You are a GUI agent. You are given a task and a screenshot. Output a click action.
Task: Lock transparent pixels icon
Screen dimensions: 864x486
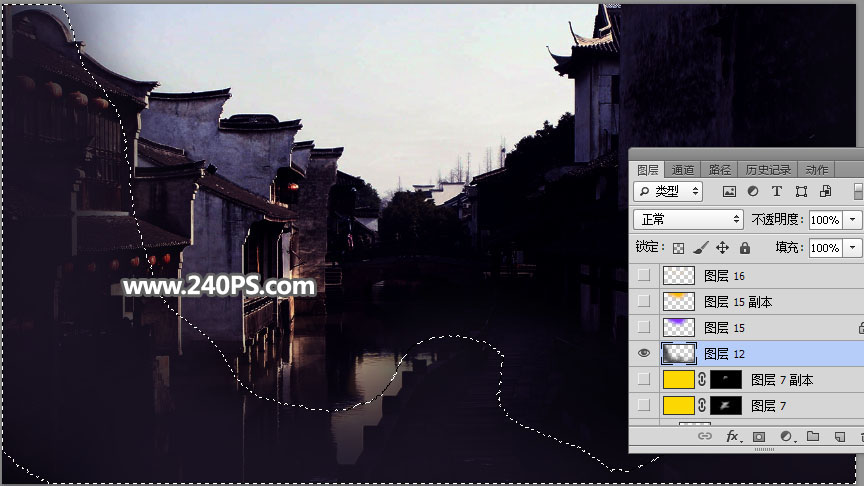678,249
